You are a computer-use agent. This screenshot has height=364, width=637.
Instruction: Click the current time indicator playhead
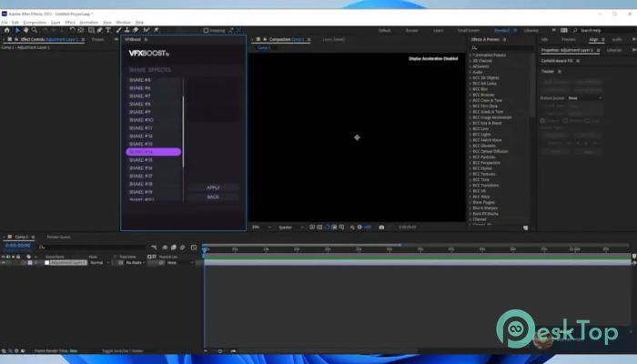[205, 249]
